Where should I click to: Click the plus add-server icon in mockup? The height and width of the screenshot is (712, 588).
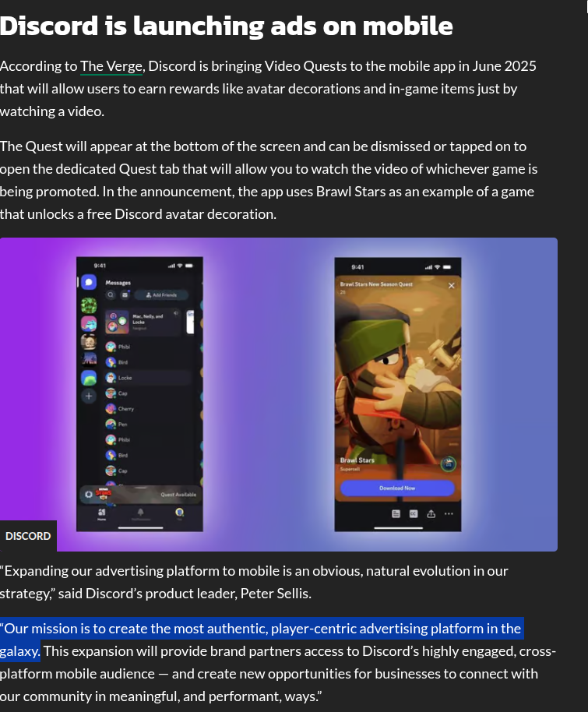point(89,396)
